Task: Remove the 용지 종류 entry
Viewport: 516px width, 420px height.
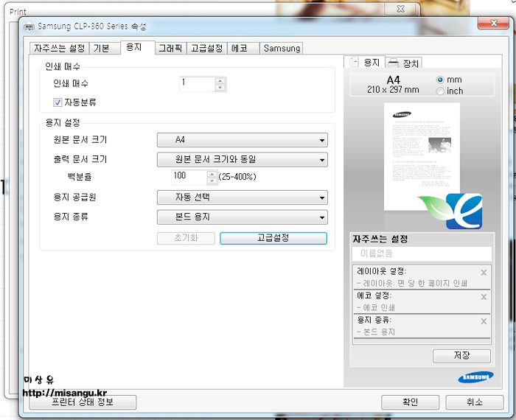Action: [484, 321]
